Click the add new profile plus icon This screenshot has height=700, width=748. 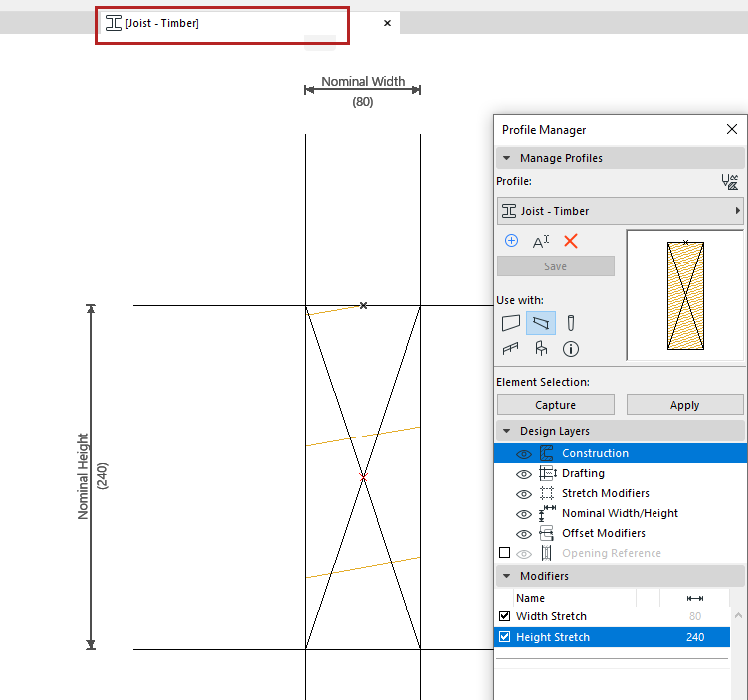click(511, 241)
